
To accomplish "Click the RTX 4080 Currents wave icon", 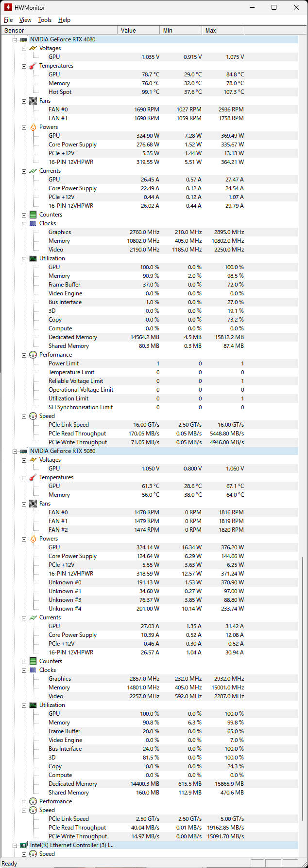I will (x=33, y=171).
